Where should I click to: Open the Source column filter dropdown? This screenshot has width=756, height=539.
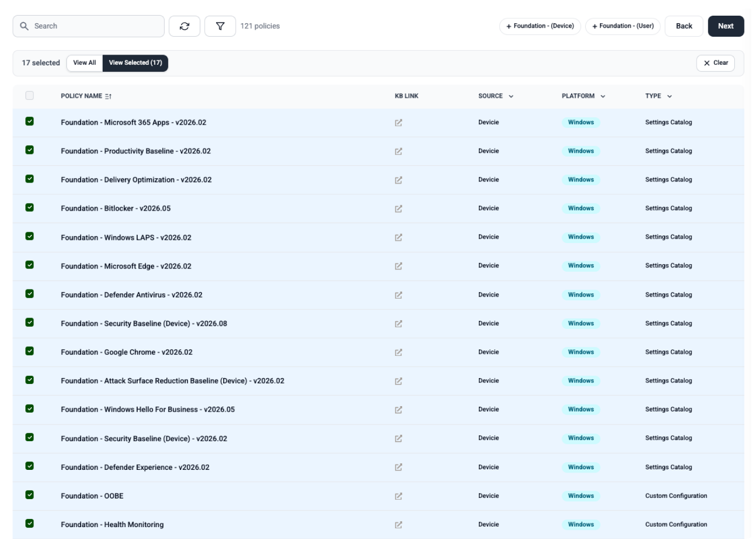click(x=511, y=96)
